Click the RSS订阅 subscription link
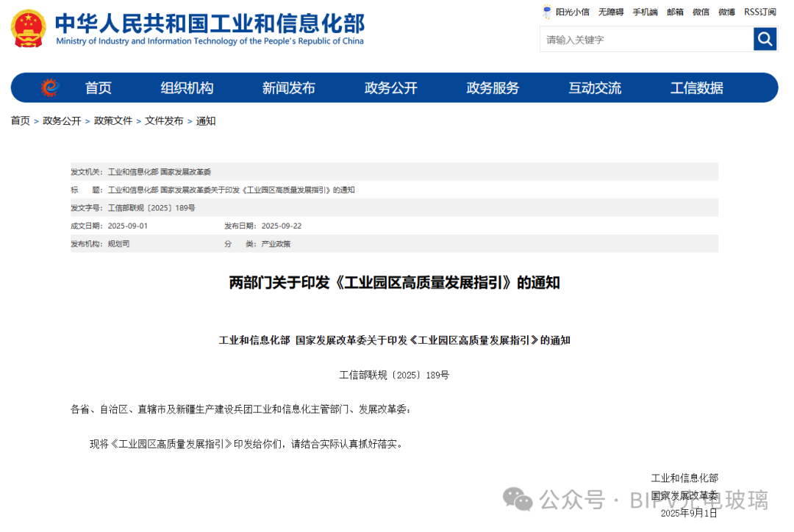This screenshot has height=532, width=794. click(x=759, y=12)
